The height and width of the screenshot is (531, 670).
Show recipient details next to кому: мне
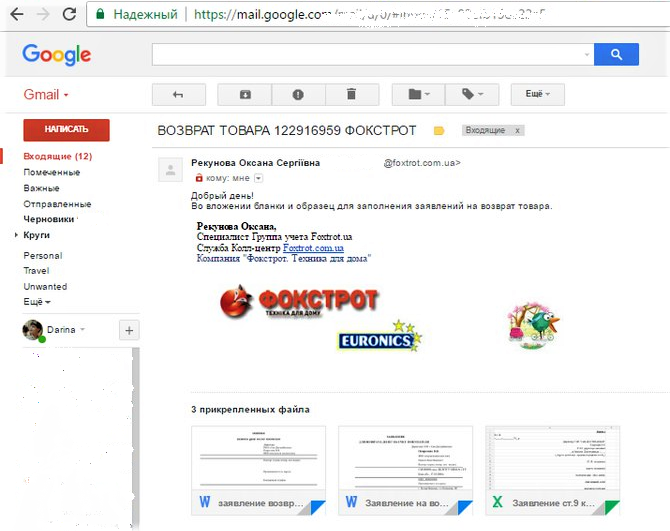click(x=258, y=177)
